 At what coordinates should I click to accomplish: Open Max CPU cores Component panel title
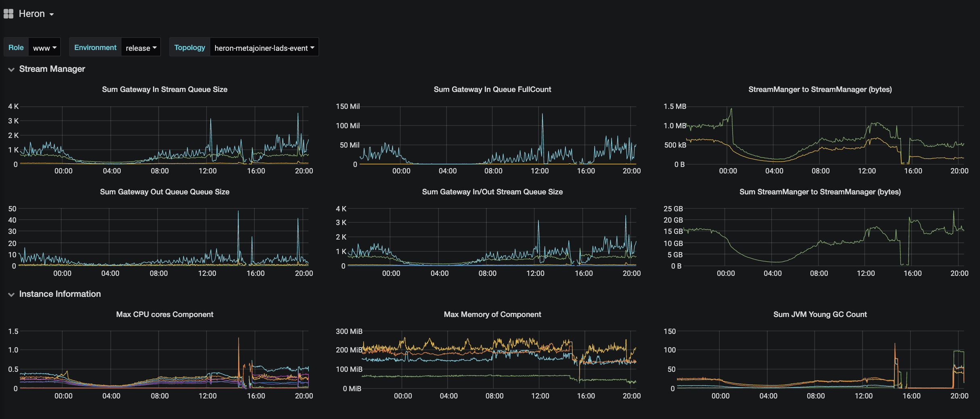[x=164, y=315]
